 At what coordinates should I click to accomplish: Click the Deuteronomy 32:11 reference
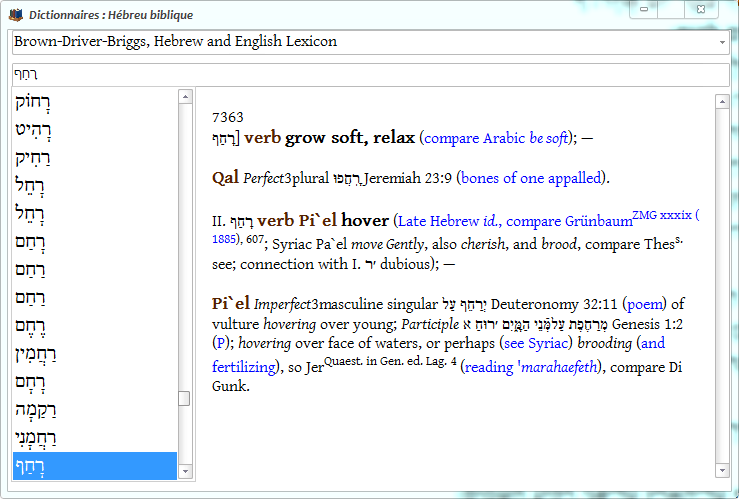pos(554,304)
